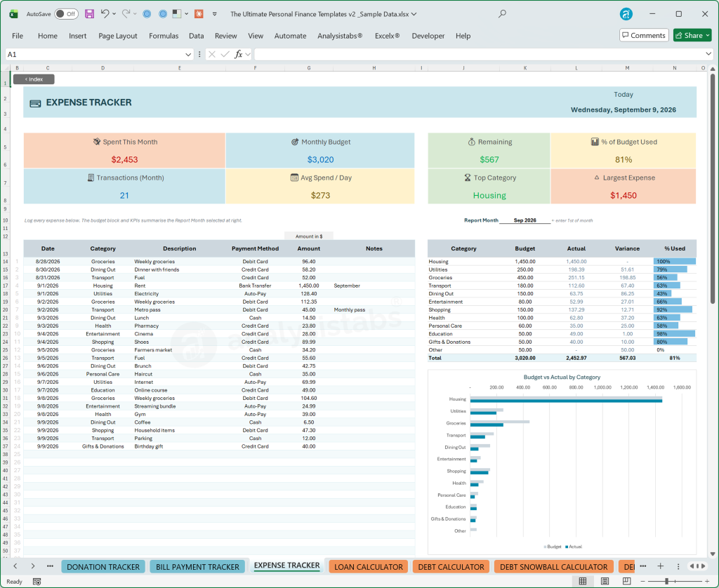
Task: Open the Analysistabs ribbon tab
Action: (340, 36)
